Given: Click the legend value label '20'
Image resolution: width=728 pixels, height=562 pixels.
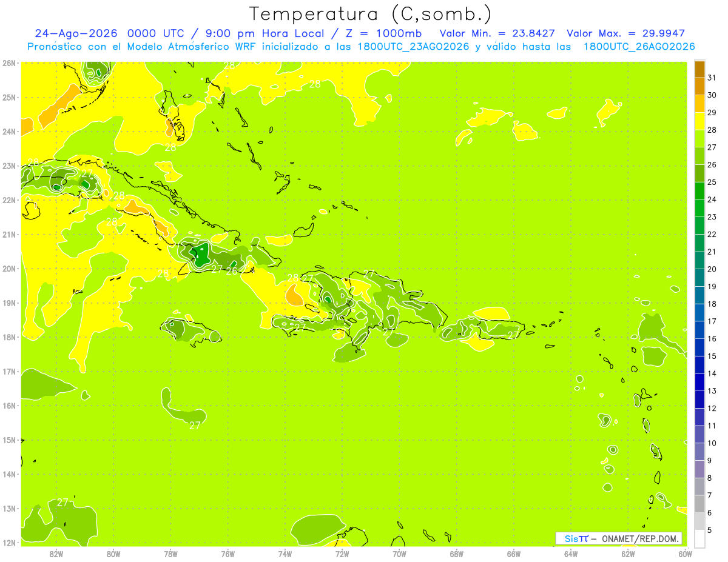Looking at the screenshot, I should tap(712, 269).
